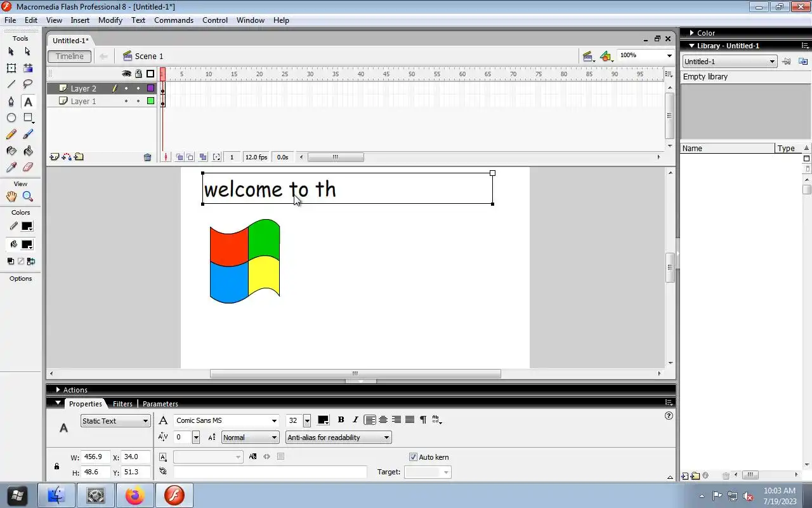
Task: Open the Properties panel help icon
Action: tap(669, 416)
